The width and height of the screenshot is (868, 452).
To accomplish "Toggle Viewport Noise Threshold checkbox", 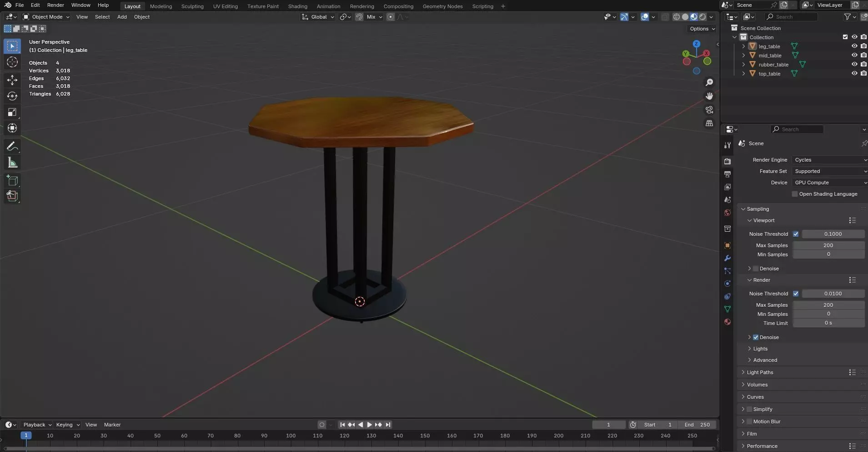I will coord(796,234).
